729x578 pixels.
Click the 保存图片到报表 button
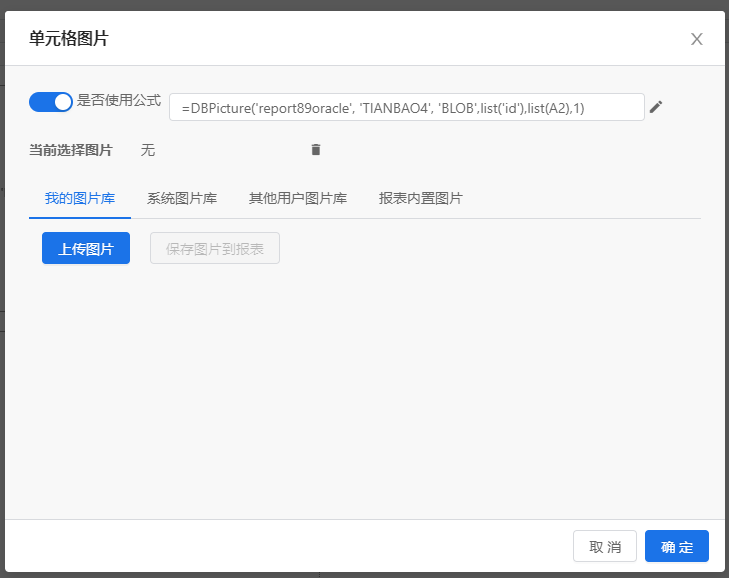click(215, 248)
